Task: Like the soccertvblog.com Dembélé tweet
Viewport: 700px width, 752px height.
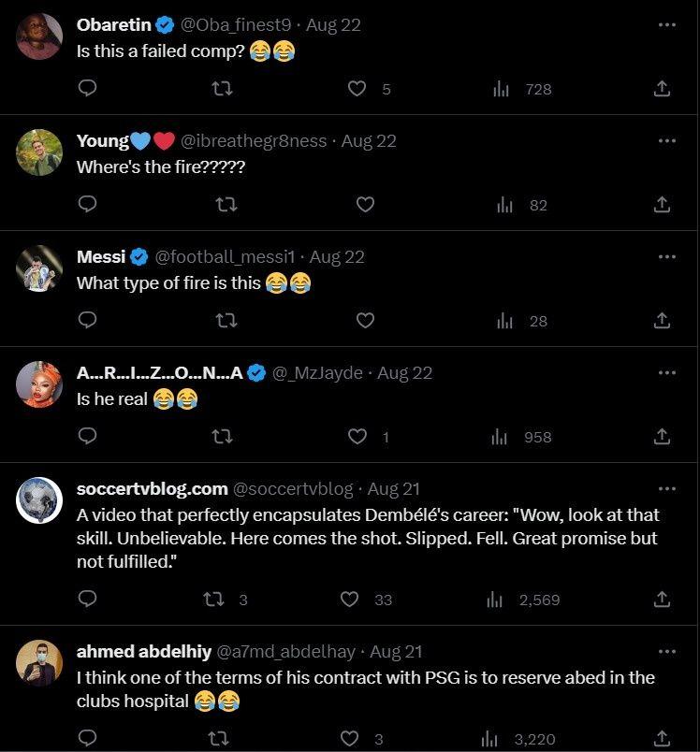Action: 349,600
